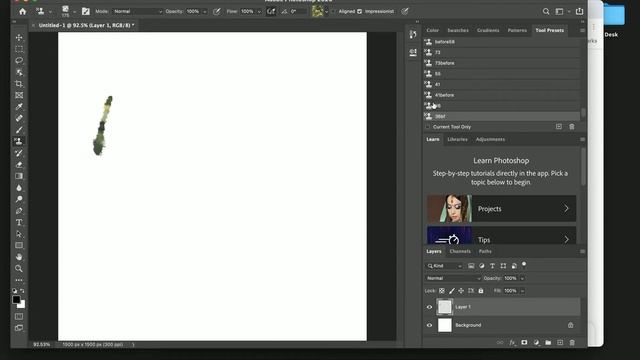The width and height of the screenshot is (640, 360).
Task: Open the layer filter Kind dropdown
Action: 444,266
